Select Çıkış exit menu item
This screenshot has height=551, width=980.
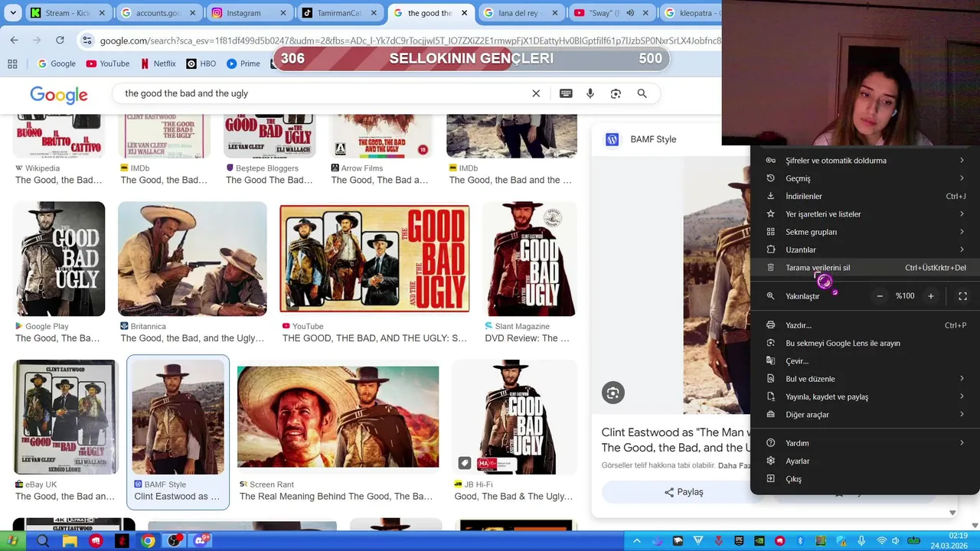(865, 479)
